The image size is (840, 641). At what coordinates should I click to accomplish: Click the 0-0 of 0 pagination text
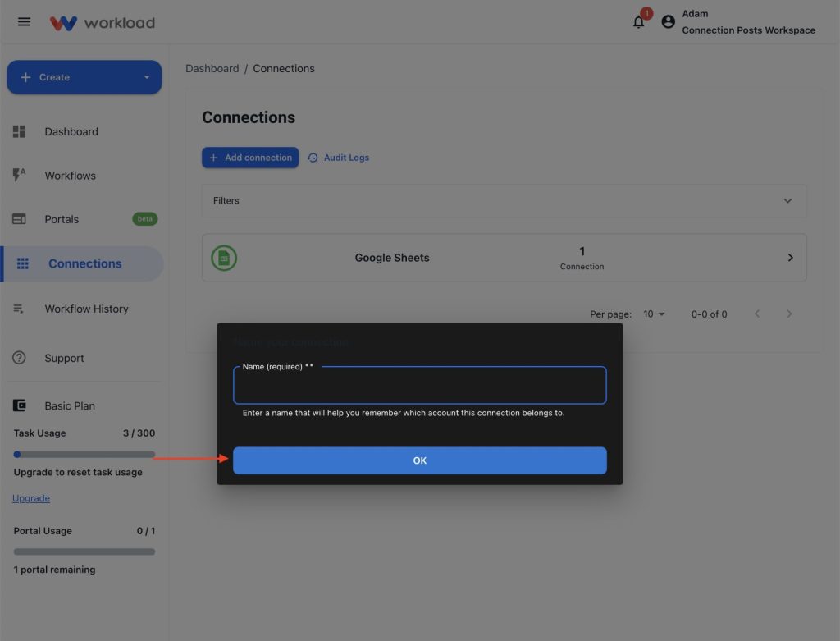coord(709,314)
